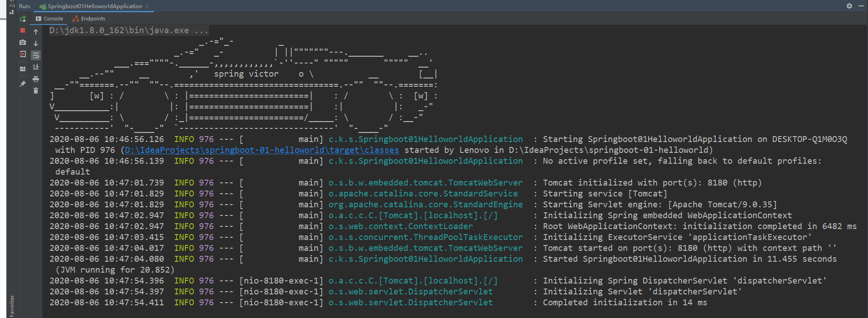Click the camera thread dump icon
Image resolution: width=868 pixels, height=318 pixels.
pos(23,42)
